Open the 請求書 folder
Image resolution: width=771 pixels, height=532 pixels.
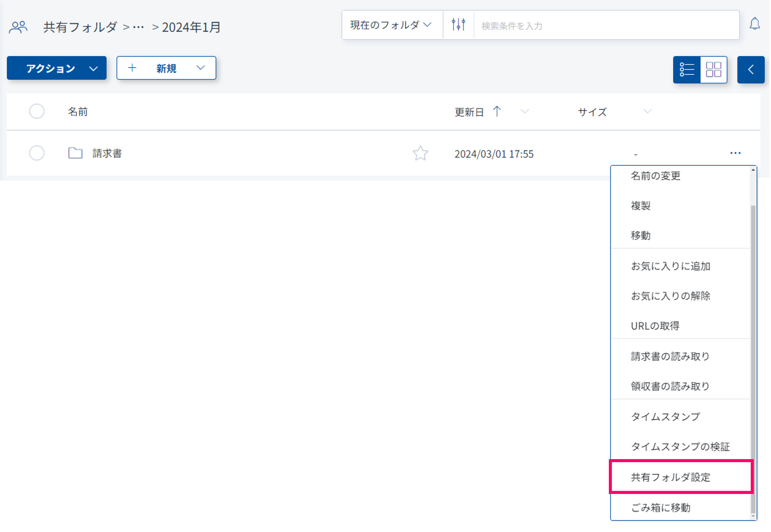coord(107,153)
